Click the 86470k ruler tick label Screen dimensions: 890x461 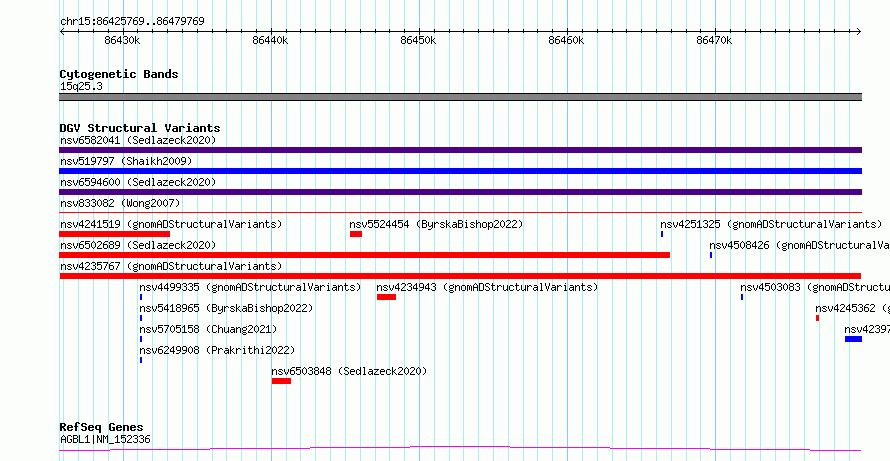[714, 41]
